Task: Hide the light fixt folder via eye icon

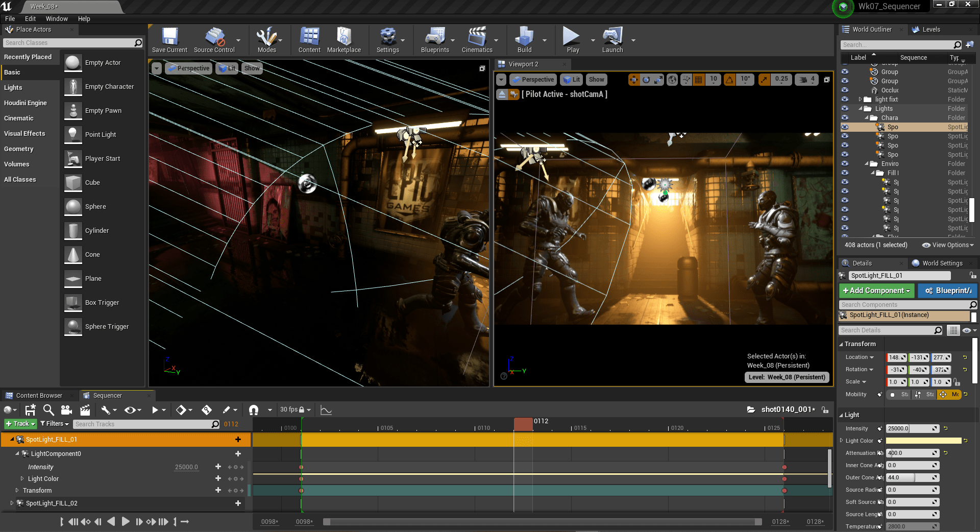Action: coord(845,100)
